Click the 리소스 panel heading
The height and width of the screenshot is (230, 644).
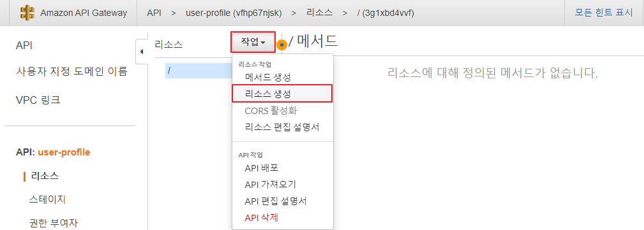point(168,45)
